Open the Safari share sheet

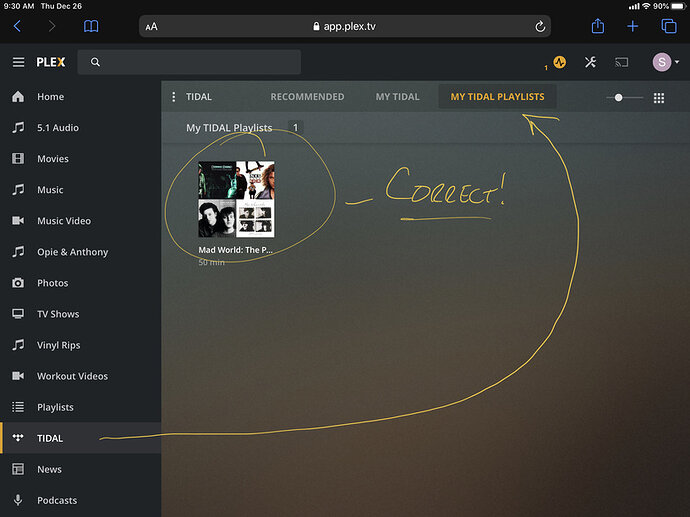[598, 26]
